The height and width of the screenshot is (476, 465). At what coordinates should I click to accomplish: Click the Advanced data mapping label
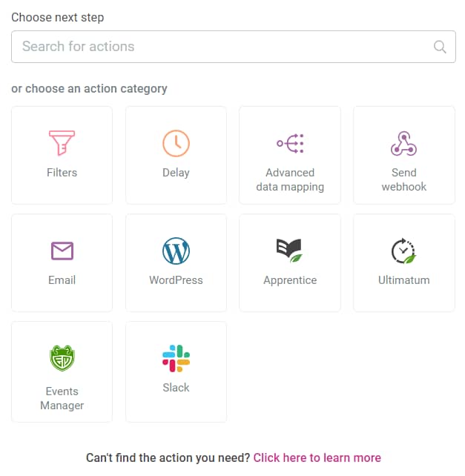tap(290, 179)
